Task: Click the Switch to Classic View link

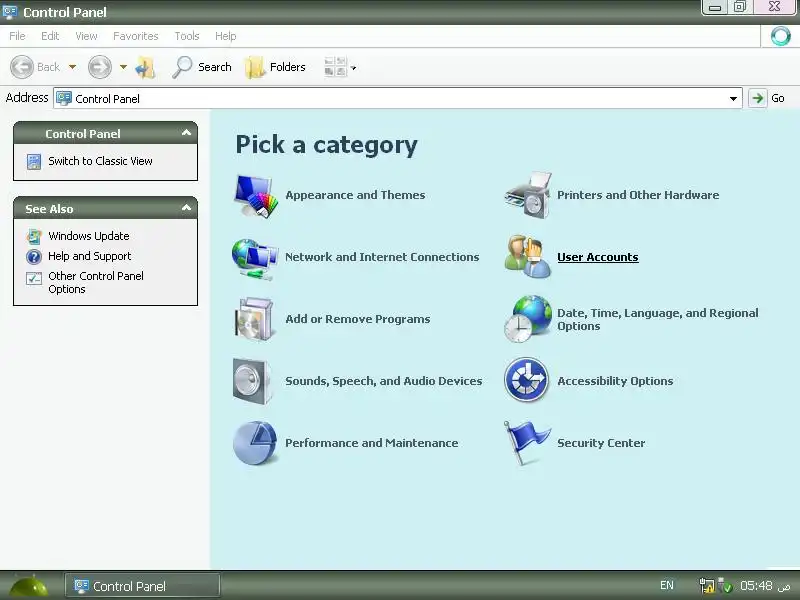Action: (100, 161)
